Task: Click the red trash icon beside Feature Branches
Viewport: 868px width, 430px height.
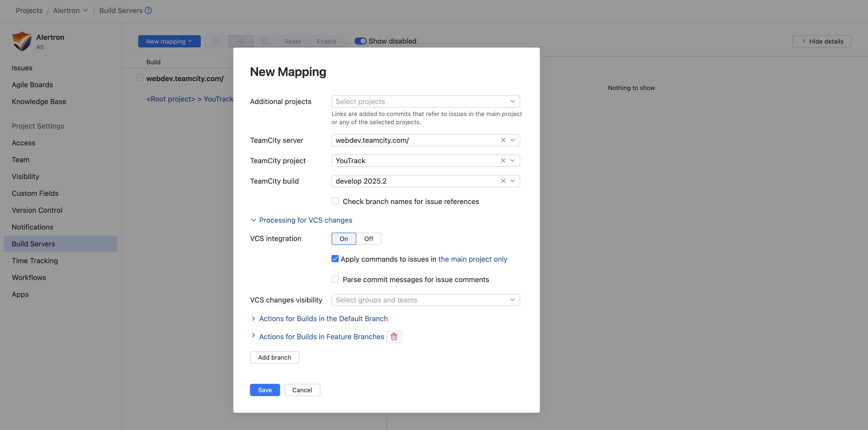Action: (x=393, y=337)
